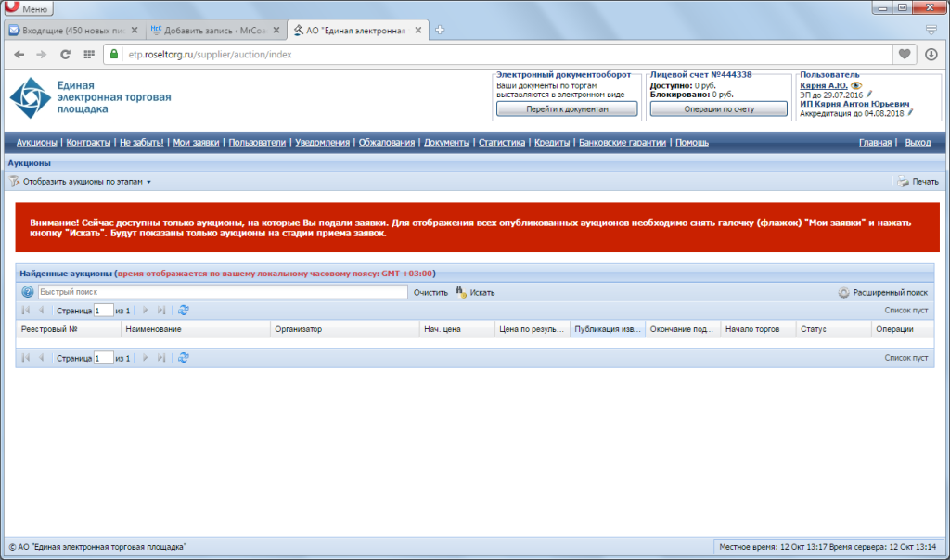
Task: Open the downloads icon
Action: 931,55
